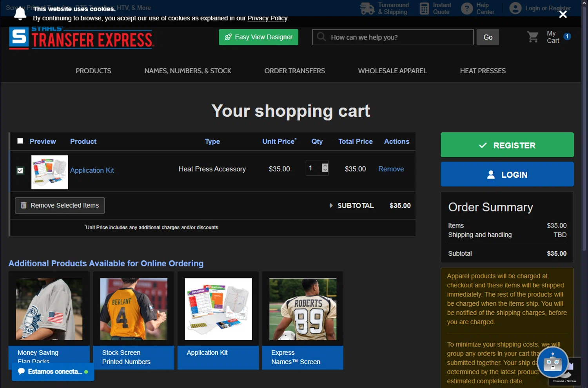The height and width of the screenshot is (388, 588).
Task: Click the person icon on Login
Action: click(x=491, y=175)
